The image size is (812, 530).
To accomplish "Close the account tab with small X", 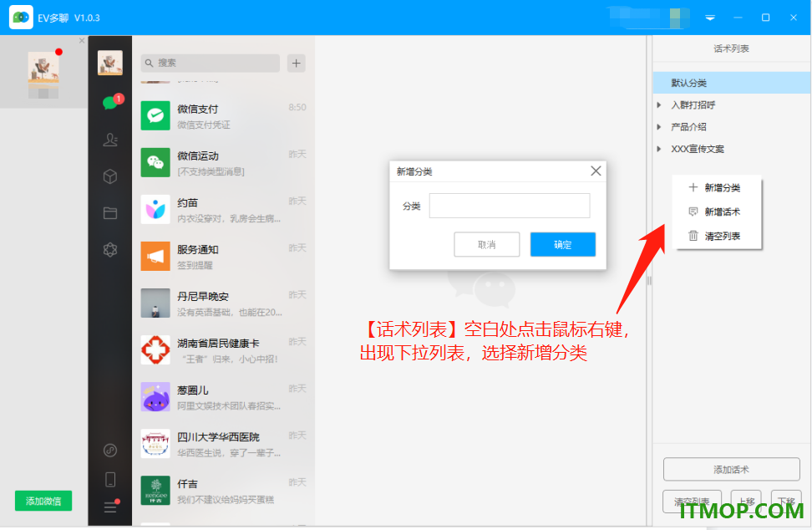I will [82, 40].
